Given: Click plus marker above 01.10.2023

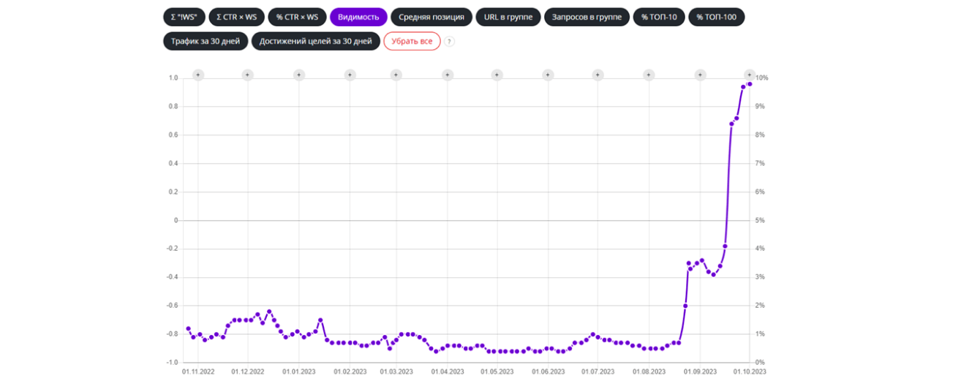Looking at the screenshot, I should tap(749, 75).
